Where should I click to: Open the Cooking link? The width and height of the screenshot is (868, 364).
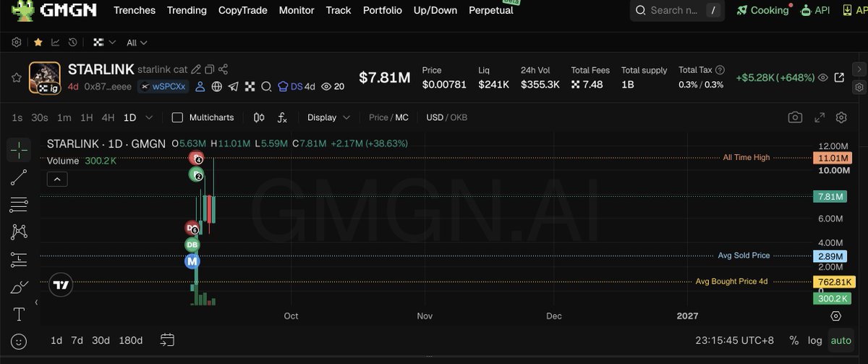763,10
